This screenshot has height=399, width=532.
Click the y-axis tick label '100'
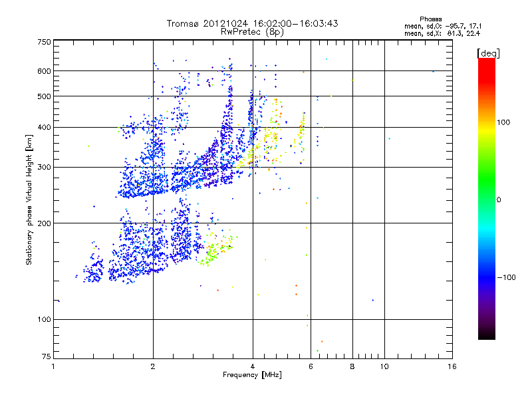coord(44,320)
